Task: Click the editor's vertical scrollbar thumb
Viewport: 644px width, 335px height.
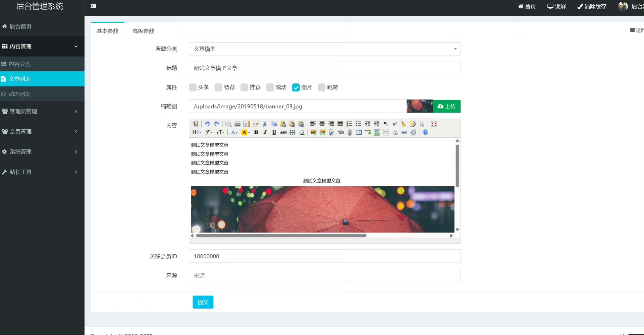Action: point(457,165)
